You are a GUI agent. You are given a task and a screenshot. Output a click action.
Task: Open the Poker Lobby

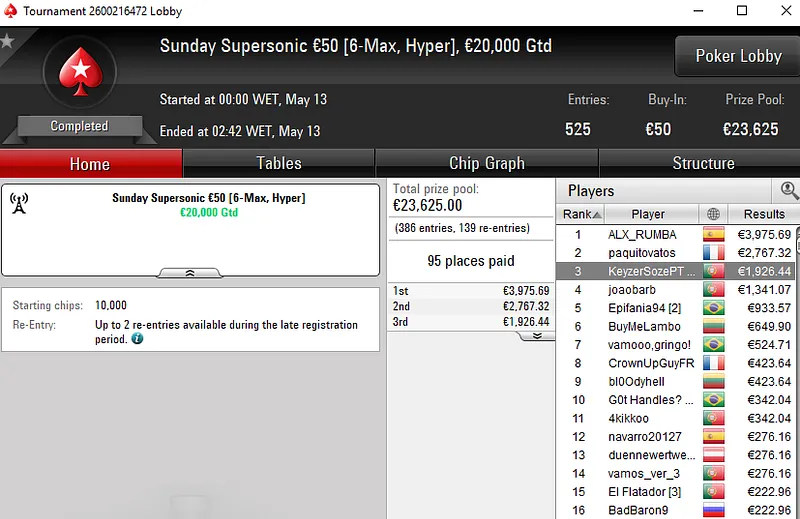pyautogui.click(x=737, y=57)
